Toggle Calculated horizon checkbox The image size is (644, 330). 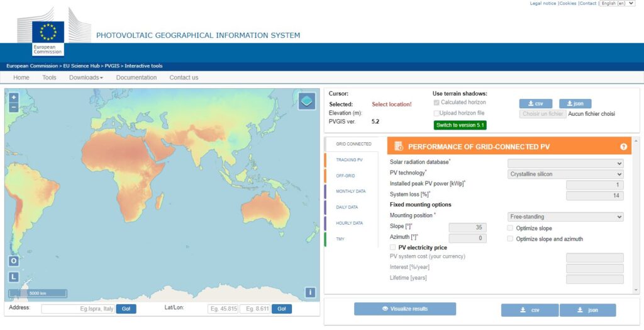(x=436, y=103)
